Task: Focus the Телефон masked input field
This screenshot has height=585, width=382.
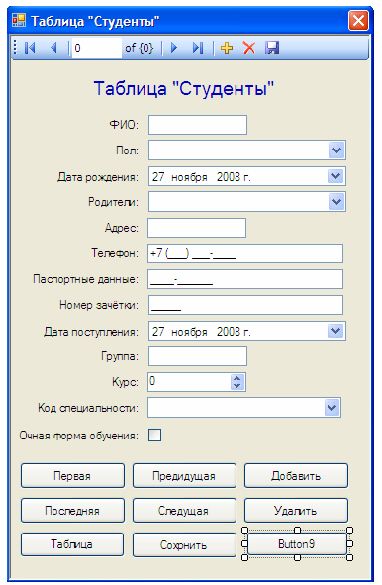Action: tap(245, 254)
